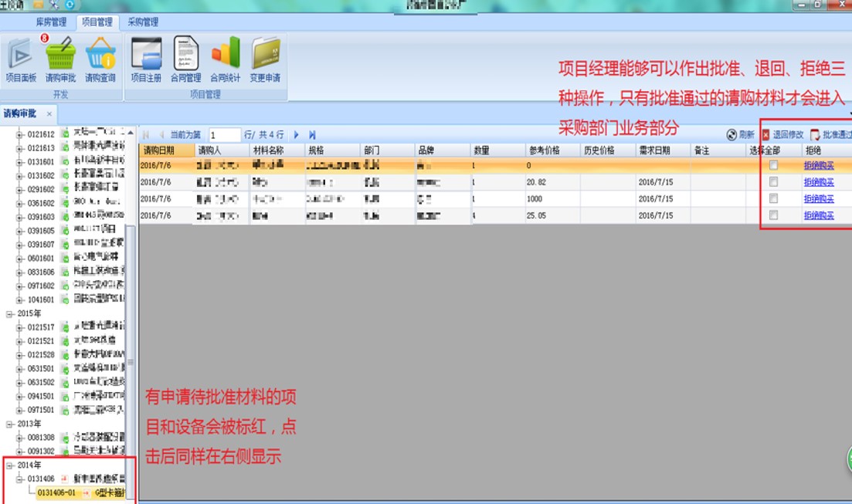Sort by the 请购日期 column header
This screenshot has height=504, width=852.
point(167,151)
